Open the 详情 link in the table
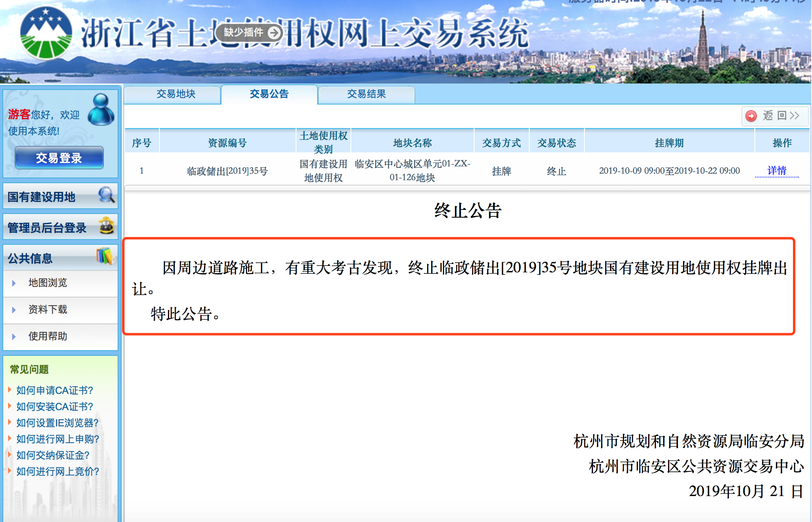The image size is (812, 522). [x=777, y=171]
